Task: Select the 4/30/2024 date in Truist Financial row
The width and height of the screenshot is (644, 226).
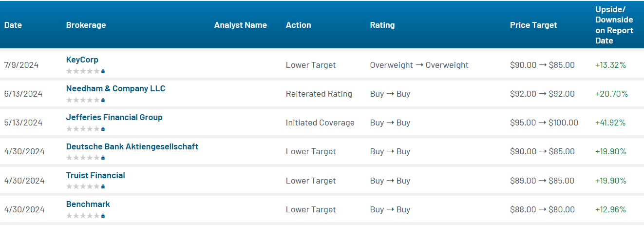Action: coord(24,181)
